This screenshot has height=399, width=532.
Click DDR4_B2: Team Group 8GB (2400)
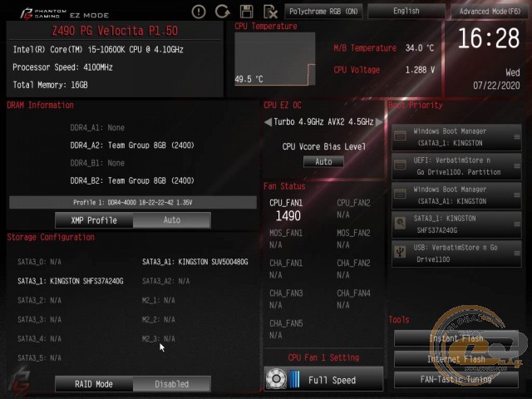pos(132,181)
